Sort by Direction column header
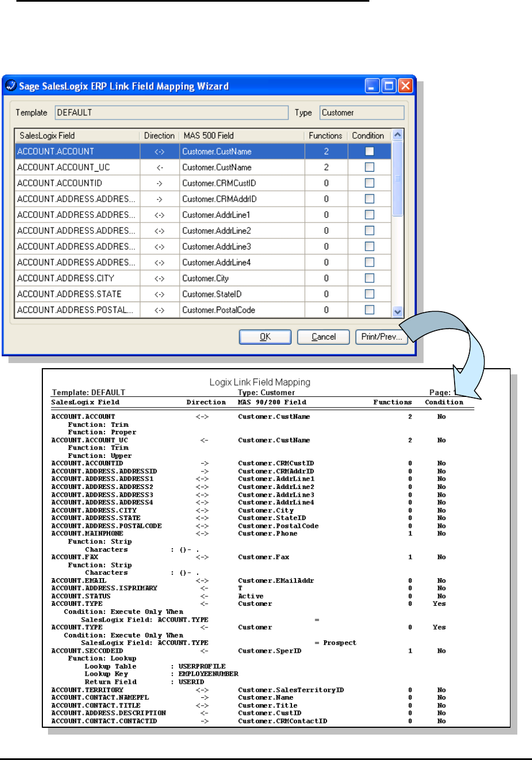The height and width of the screenshot is (760, 532). 159,136
